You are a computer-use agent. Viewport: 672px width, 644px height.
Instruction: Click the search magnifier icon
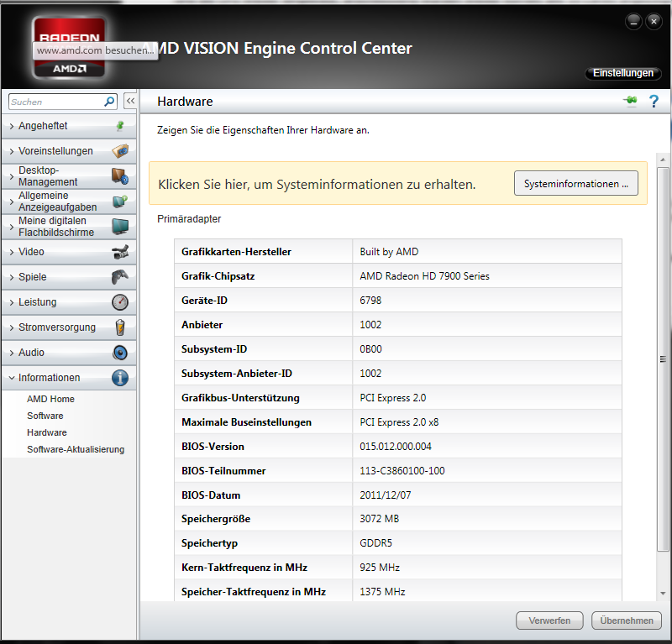[109, 102]
